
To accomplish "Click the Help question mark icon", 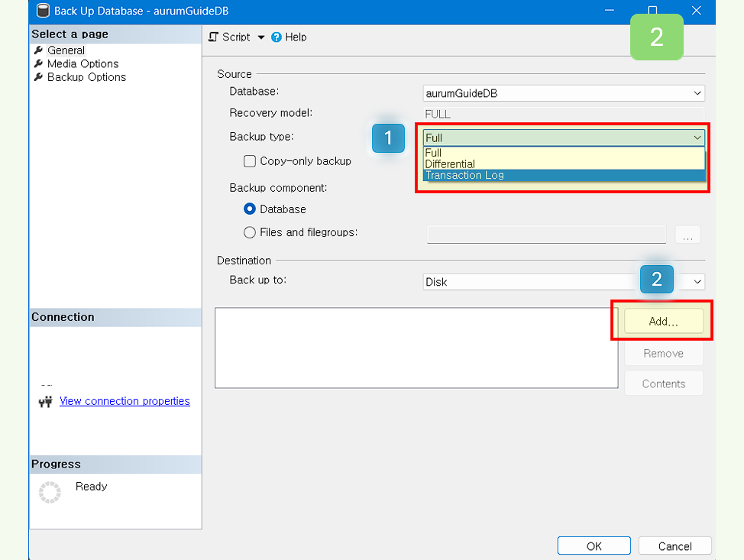I will [277, 37].
